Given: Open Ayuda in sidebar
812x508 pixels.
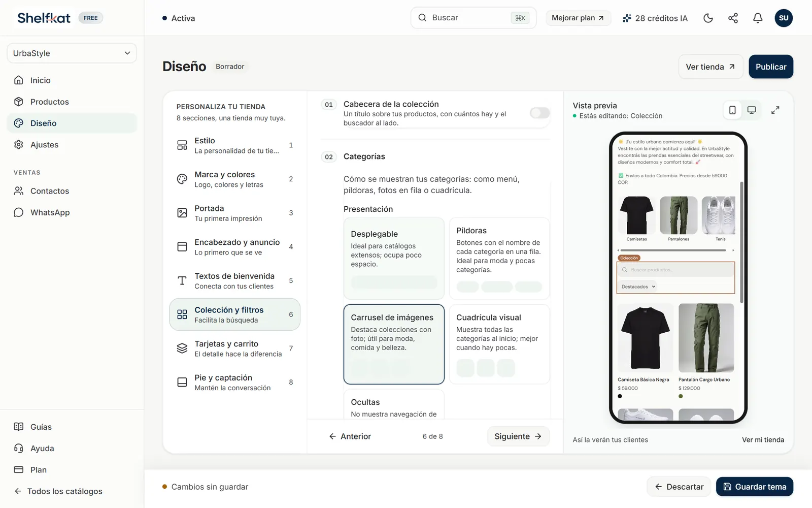Looking at the screenshot, I should (x=72, y=448).
